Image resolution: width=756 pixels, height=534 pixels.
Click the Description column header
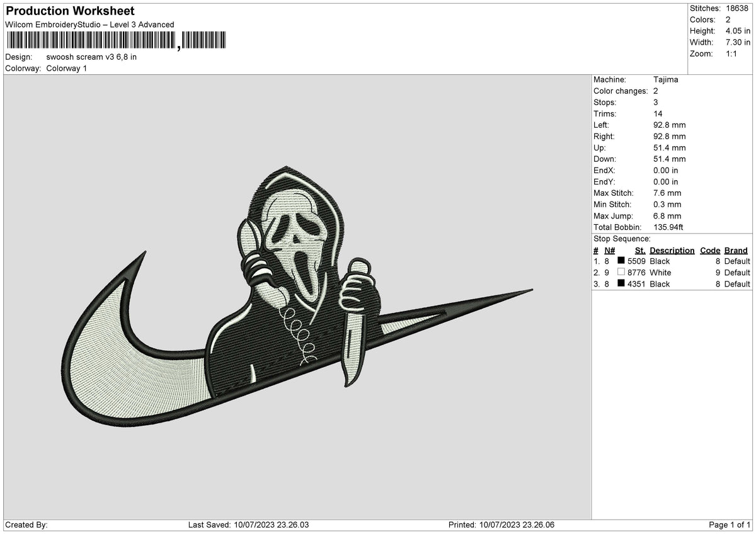(x=672, y=250)
